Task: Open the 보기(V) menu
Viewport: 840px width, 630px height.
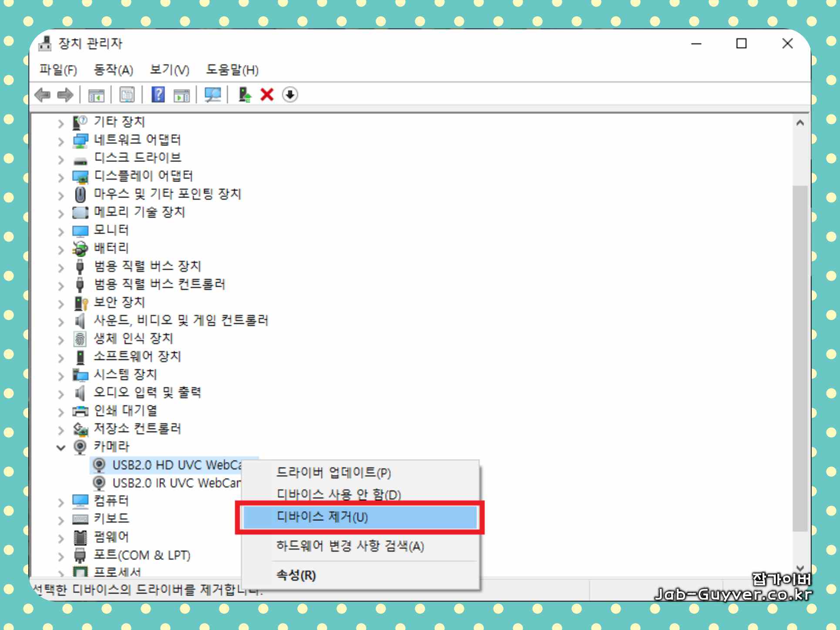Action: point(169,70)
